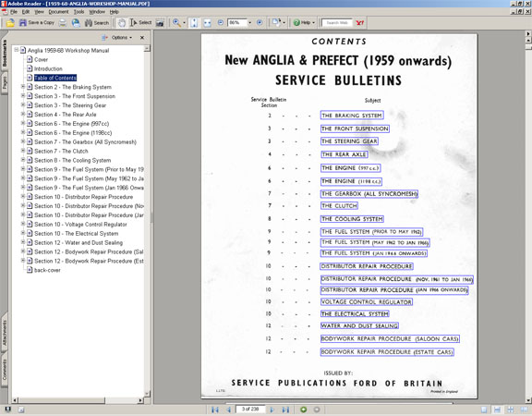
Task: Click the new bookmark icon beside Options
Action: (104, 38)
